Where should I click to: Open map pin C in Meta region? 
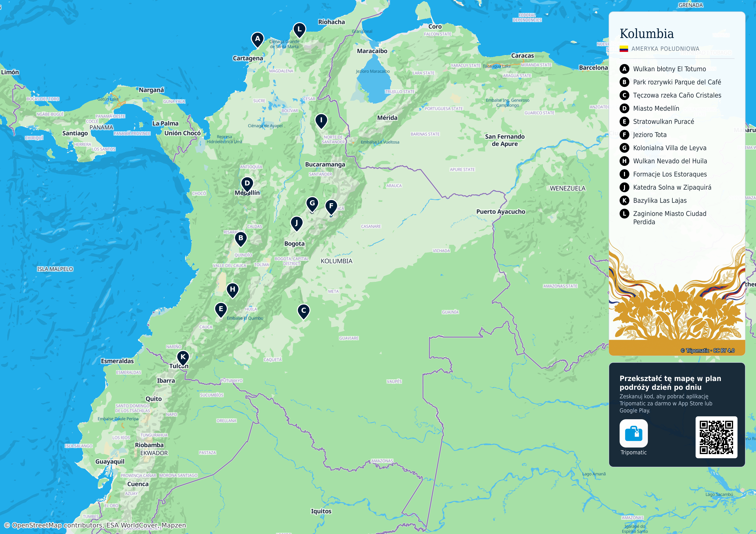pos(303,311)
